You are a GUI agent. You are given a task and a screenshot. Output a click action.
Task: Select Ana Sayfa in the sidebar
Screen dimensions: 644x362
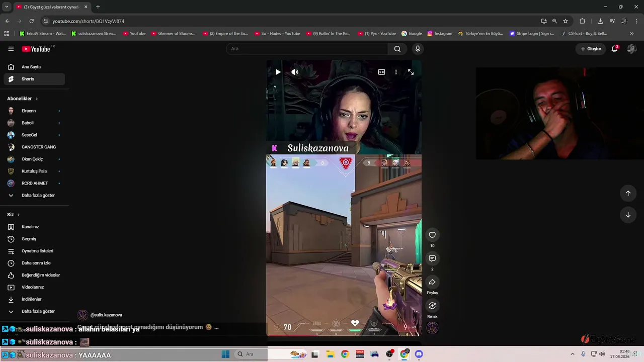pos(34,67)
